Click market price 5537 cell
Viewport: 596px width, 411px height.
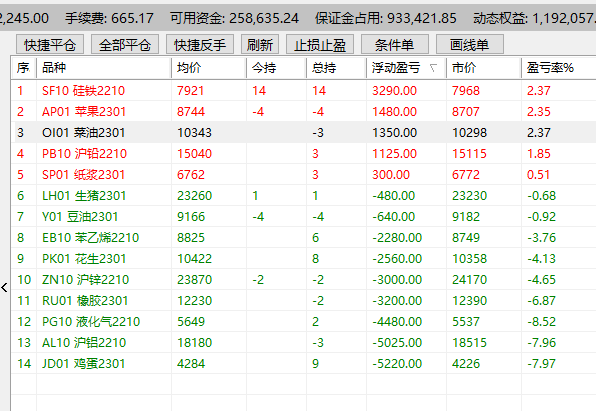point(466,322)
